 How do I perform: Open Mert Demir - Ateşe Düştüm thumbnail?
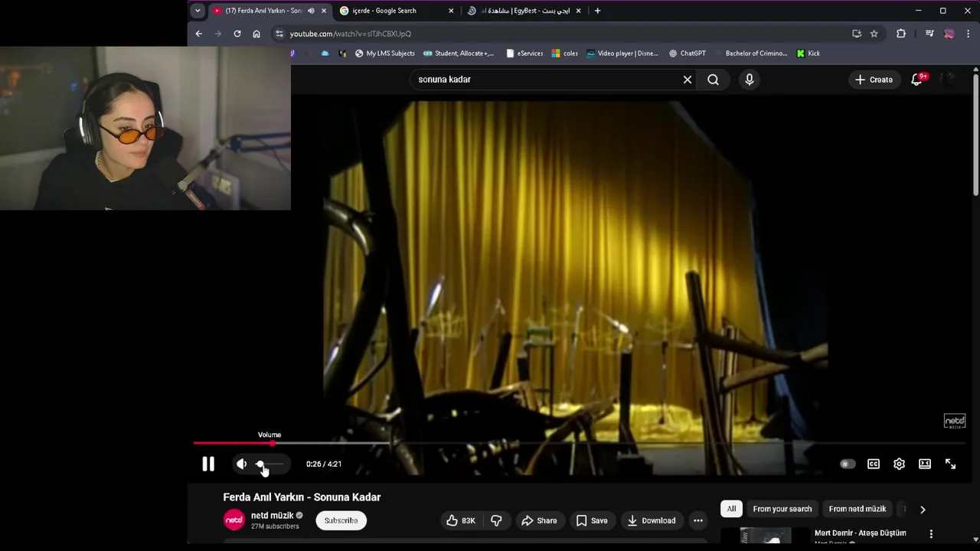click(766, 536)
